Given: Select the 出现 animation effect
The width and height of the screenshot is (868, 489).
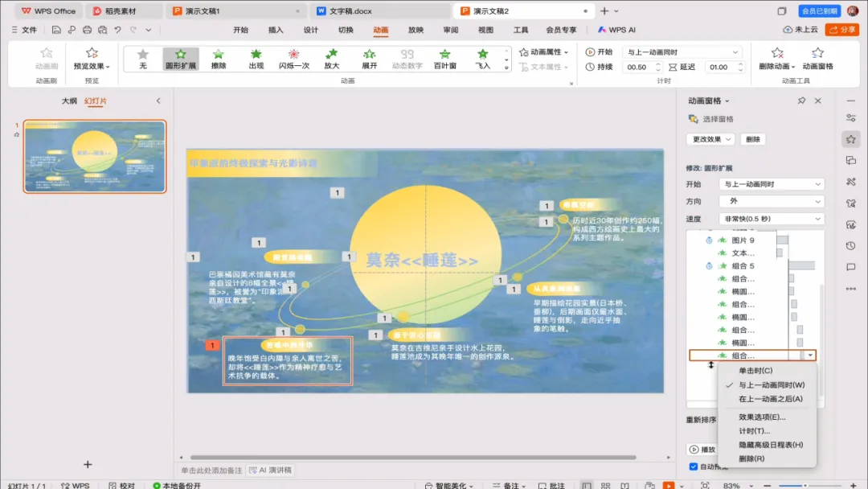Looking at the screenshot, I should [x=256, y=59].
